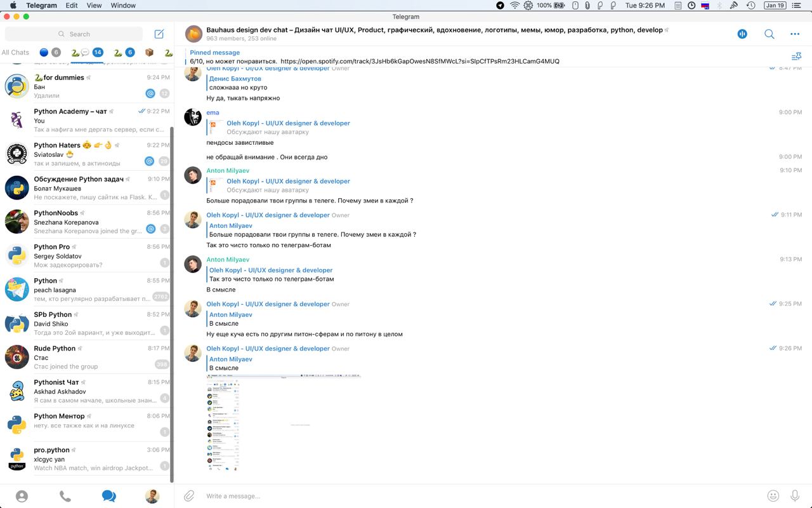
Task: Click the Jan 19 date item in menu bar
Action: click(x=775, y=5)
